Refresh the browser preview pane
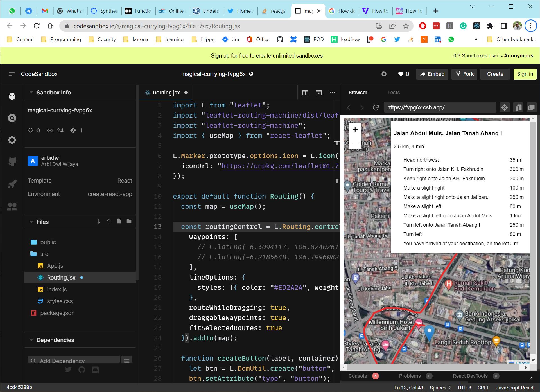 [x=376, y=107]
